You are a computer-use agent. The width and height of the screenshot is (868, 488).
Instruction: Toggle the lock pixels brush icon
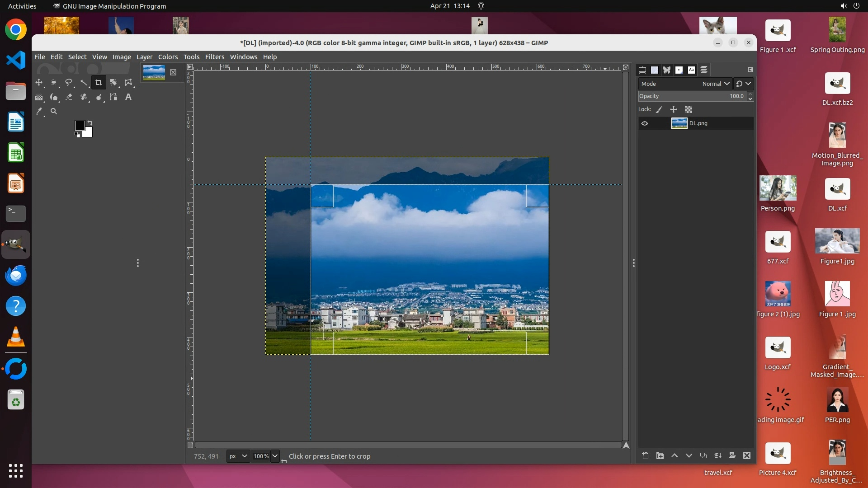[659, 109]
